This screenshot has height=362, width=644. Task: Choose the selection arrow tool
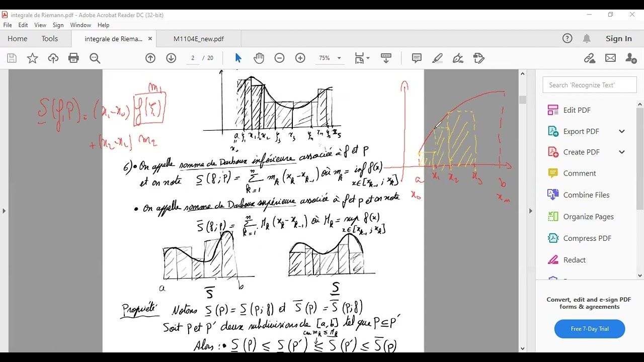[238, 58]
